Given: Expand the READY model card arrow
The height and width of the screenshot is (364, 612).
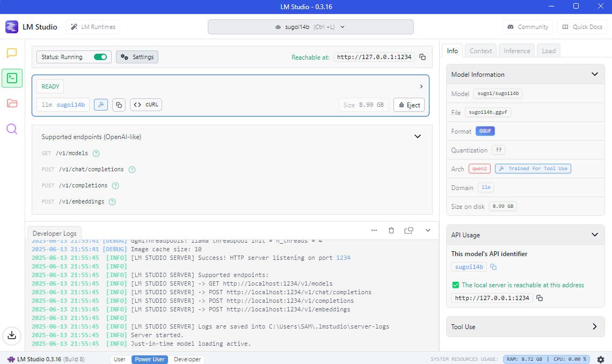Looking at the screenshot, I should point(421,86).
